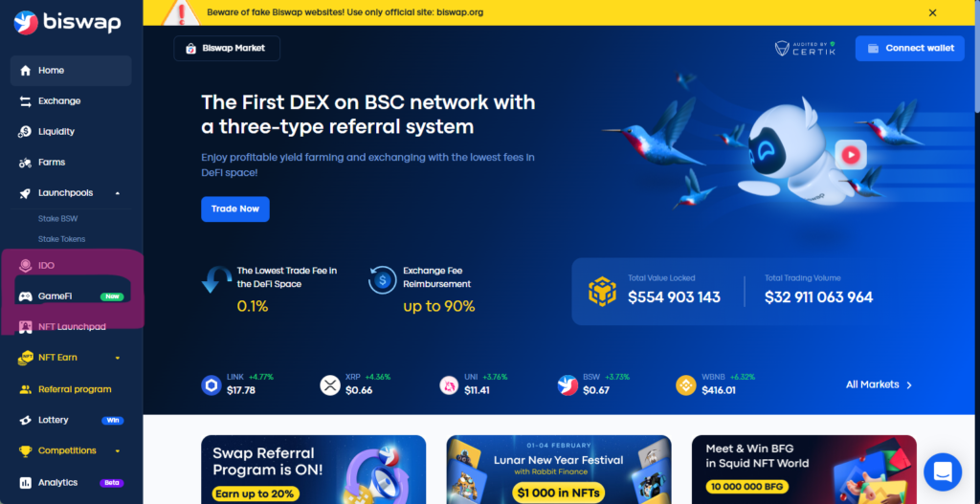Click the Lottery ticket icon
Viewport: 980px width, 504px height.
(x=25, y=420)
